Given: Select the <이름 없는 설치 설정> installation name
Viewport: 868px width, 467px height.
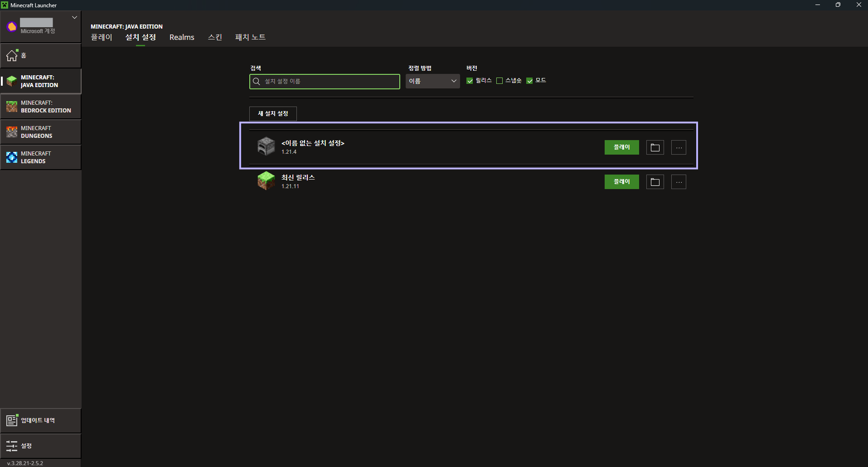Looking at the screenshot, I should (313, 143).
